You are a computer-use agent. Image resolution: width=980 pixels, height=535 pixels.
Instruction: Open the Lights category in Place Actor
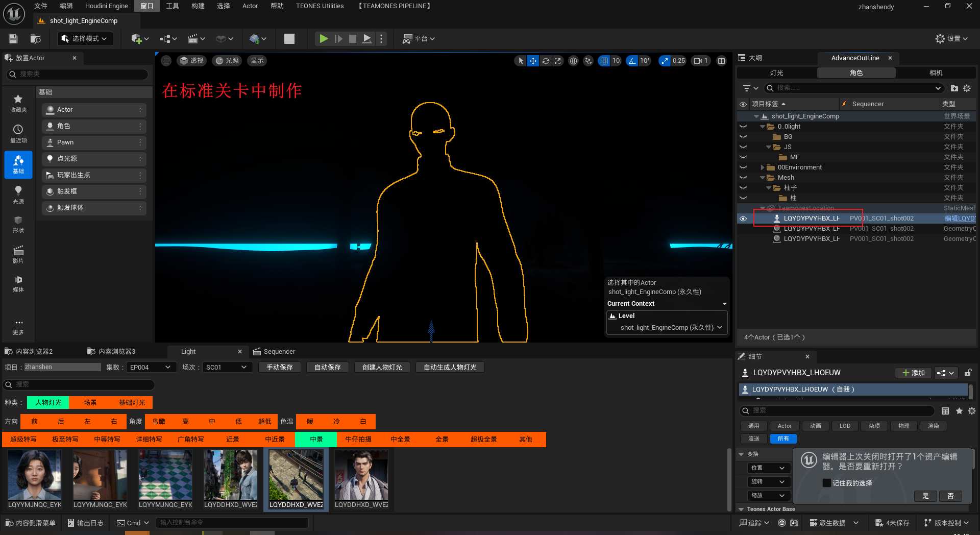coord(18,194)
